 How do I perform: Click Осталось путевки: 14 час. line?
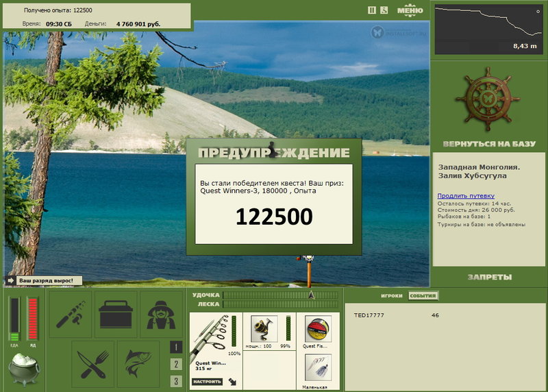tap(474, 204)
